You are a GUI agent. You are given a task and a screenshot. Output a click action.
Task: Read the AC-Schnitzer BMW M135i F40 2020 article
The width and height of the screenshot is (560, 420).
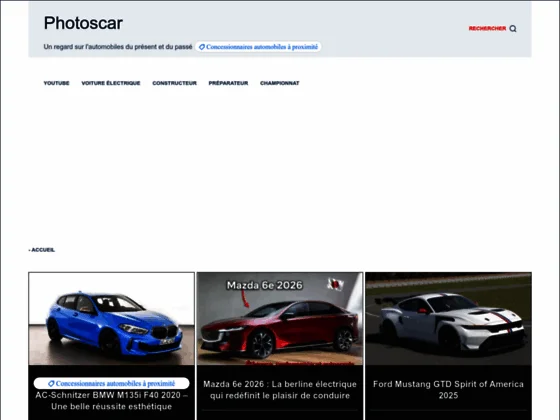111,401
